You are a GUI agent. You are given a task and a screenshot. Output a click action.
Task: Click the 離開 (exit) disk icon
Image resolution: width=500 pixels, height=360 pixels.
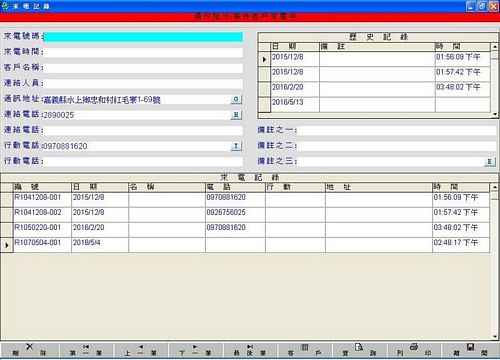[470, 350]
